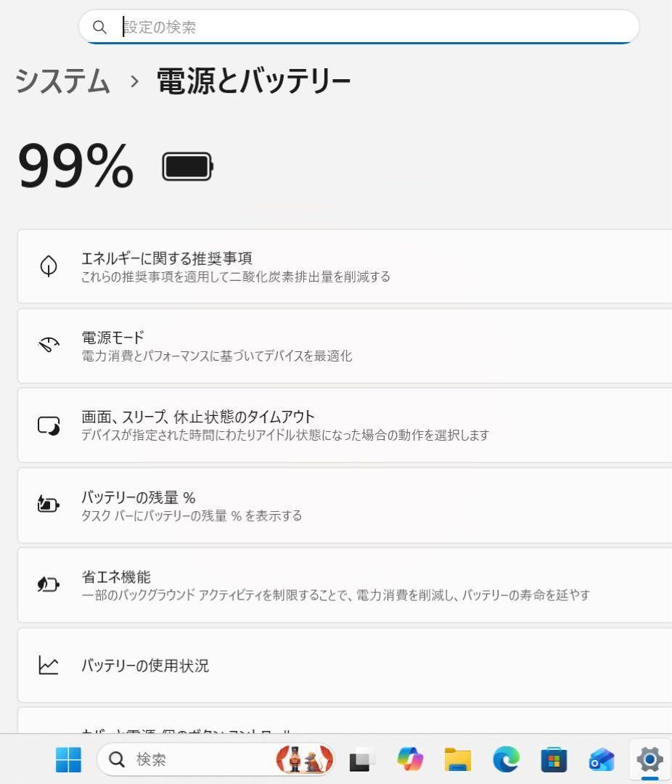Click inside the 設定の検索 search field
The height and width of the screenshot is (784, 672).
290,27
